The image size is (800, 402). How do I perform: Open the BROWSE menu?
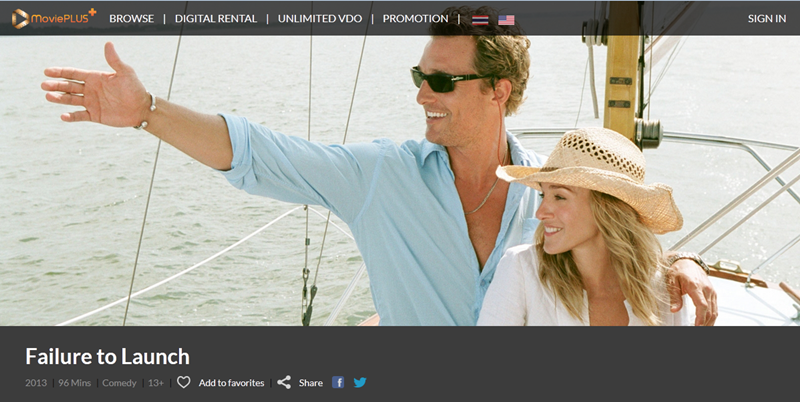(x=132, y=19)
